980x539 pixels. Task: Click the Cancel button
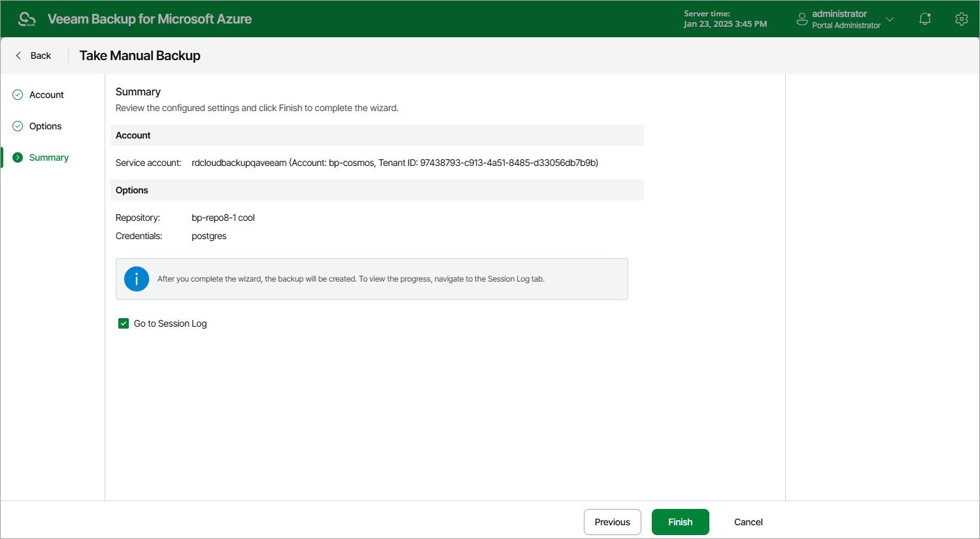click(x=749, y=522)
